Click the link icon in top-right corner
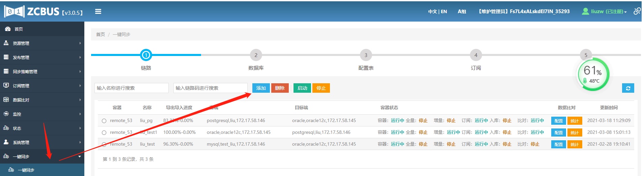 [637, 11]
